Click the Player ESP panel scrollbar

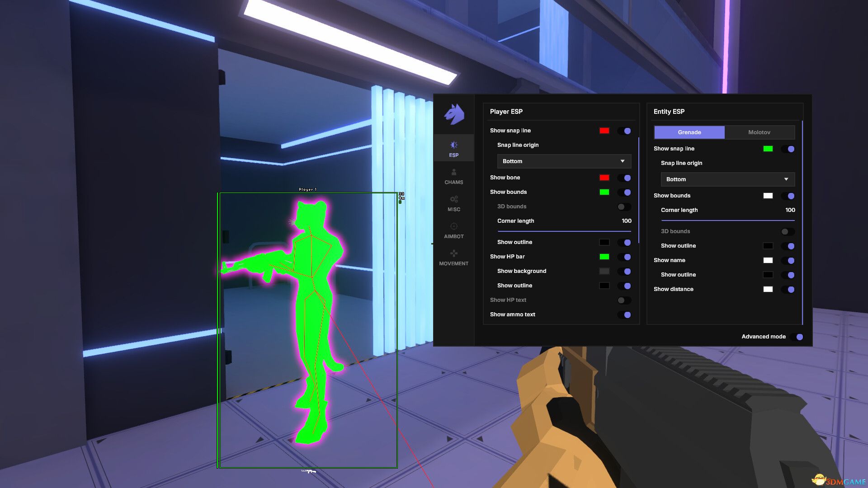(639, 190)
